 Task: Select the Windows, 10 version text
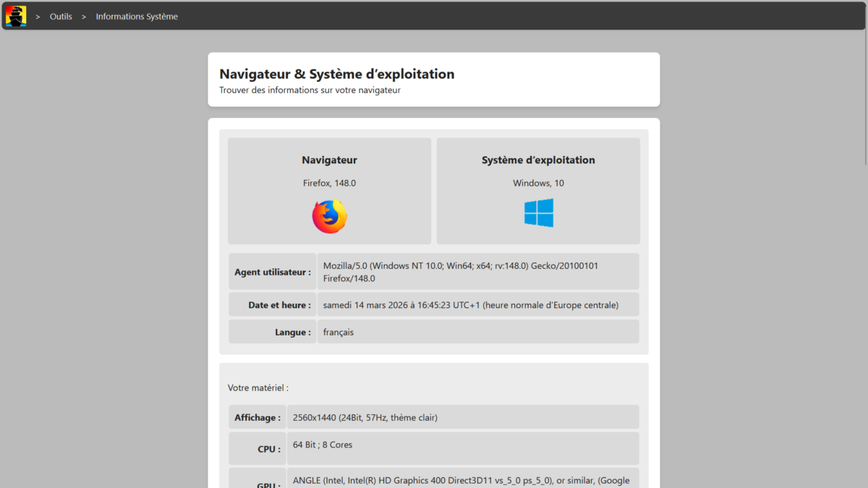coord(538,184)
